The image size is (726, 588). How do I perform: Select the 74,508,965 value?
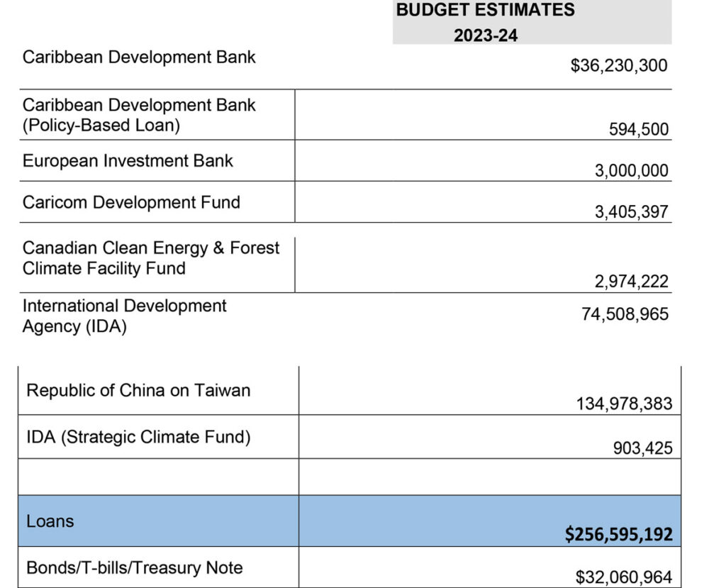tap(625, 314)
